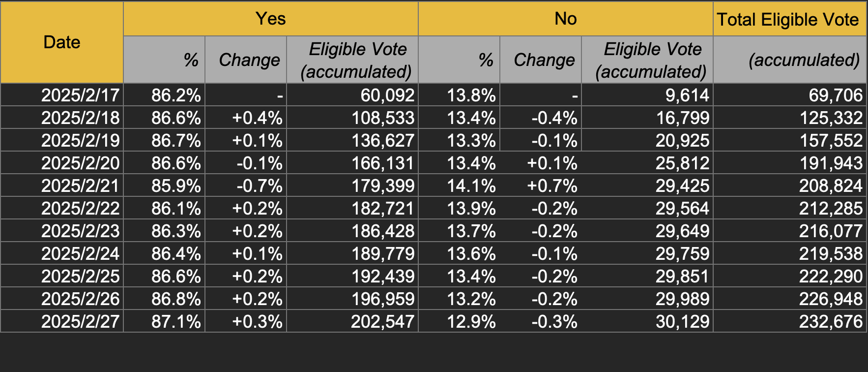Click the Date column header

(x=62, y=42)
